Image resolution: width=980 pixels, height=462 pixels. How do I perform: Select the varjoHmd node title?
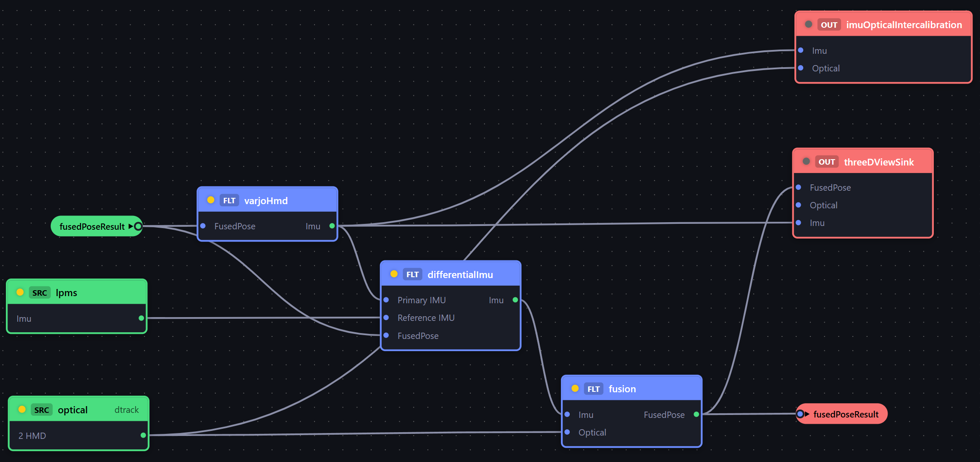266,201
